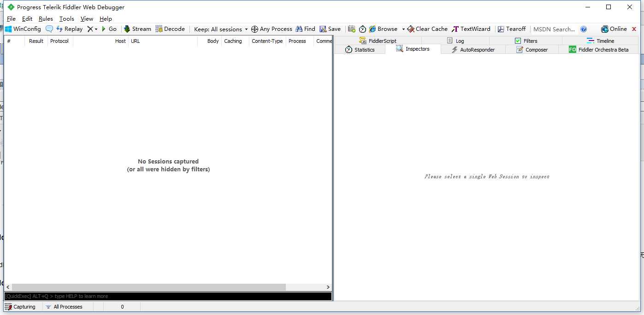Open the View menu
The width and height of the screenshot is (644, 315).
coord(87,19)
